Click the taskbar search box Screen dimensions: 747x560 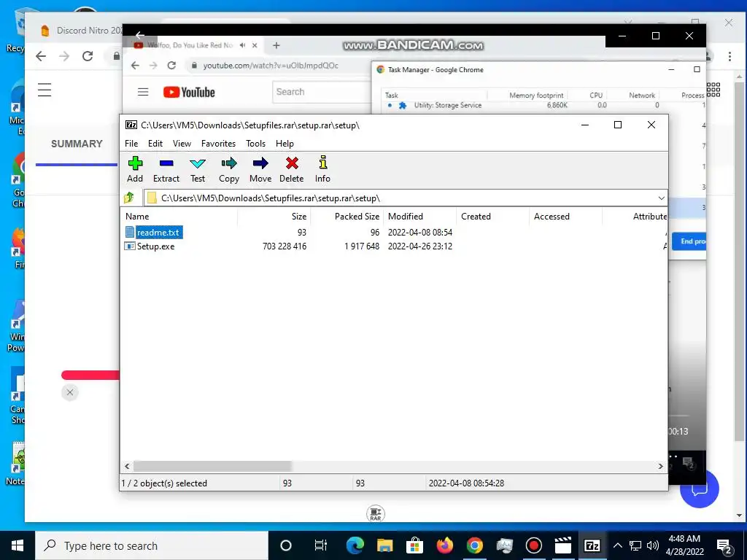point(152,545)
